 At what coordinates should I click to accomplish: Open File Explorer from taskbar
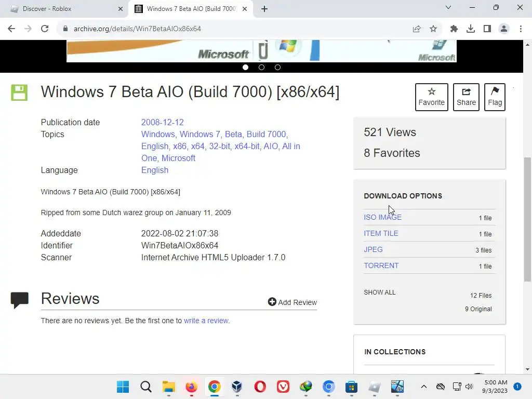pyautogui.click(x=169, y=387)
